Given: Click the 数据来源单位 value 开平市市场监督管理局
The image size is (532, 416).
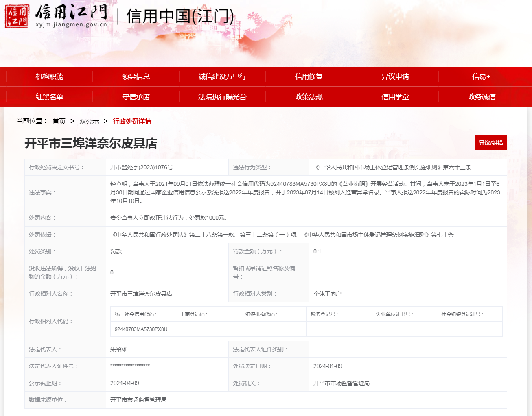Looking at the screenshot, I should coord(138,400).
